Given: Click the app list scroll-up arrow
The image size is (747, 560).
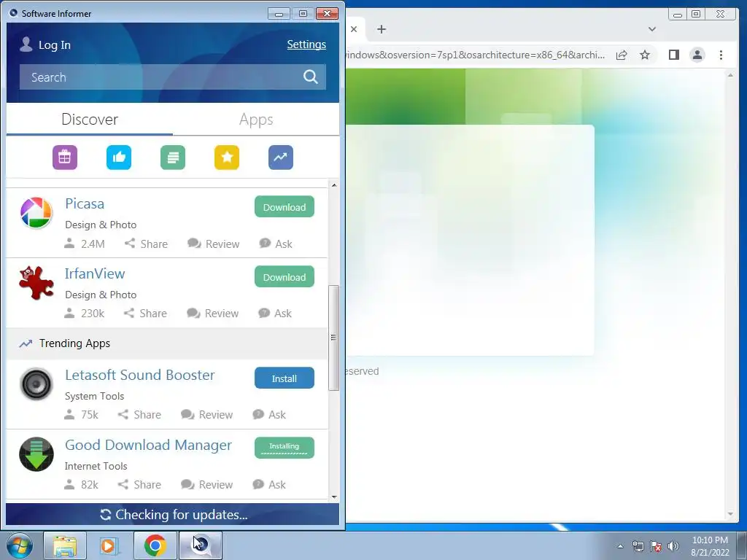Looking at the screenshot, I should click(x=334, y=184).
